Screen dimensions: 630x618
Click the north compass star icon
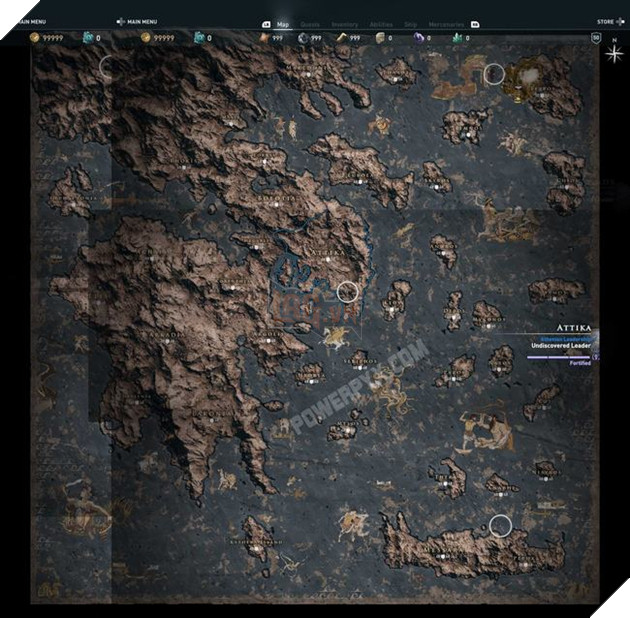614,54
